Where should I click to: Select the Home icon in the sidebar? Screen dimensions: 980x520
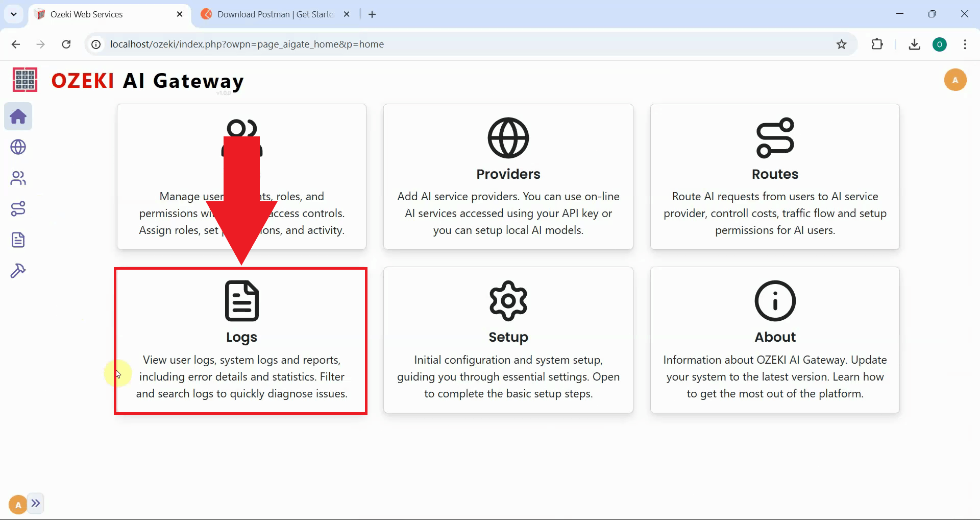coord(18,116)
